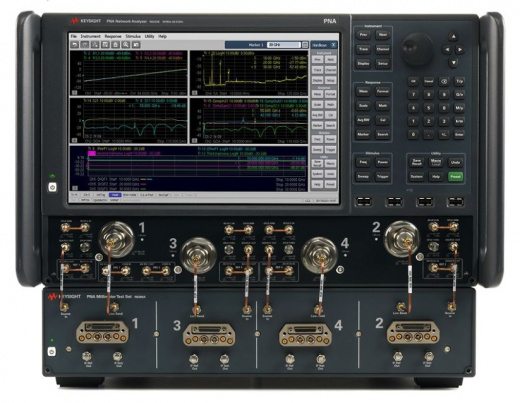
Task: Push the decimal point key
Action: (429, 135)
